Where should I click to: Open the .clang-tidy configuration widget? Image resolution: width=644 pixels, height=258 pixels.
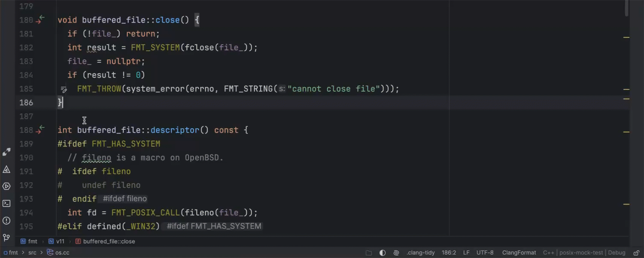[421, 253]
